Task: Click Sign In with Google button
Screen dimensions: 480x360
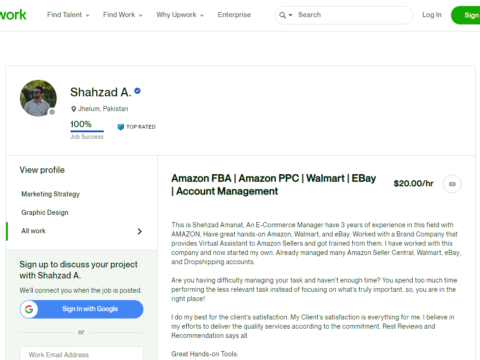Action: (x=81, y=309)
